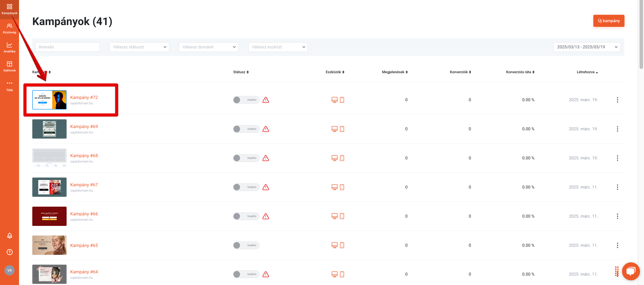
Task: Open the date range 2025/03/13 - 2025/03/19 picker
Action: 587,47
